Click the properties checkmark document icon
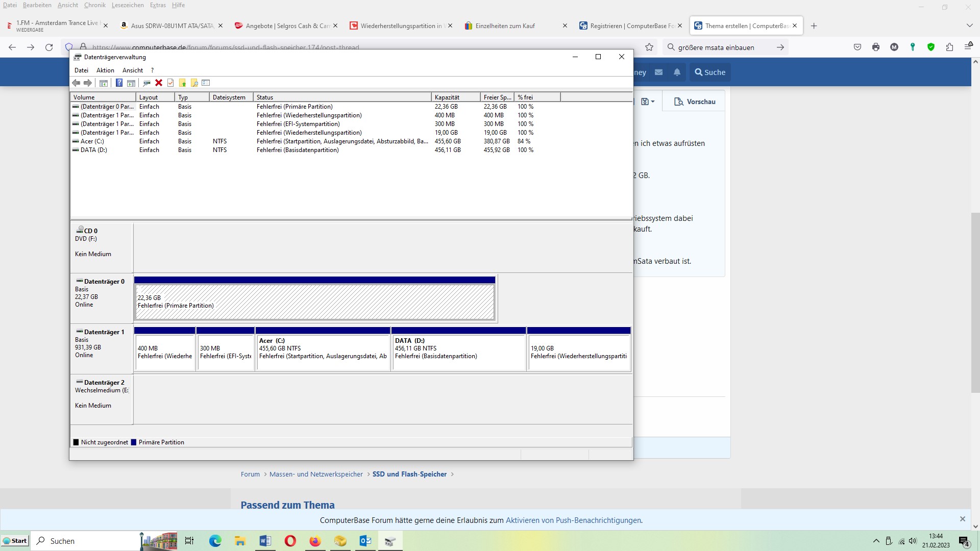This screenshot has height=551, width=980. 170,83
